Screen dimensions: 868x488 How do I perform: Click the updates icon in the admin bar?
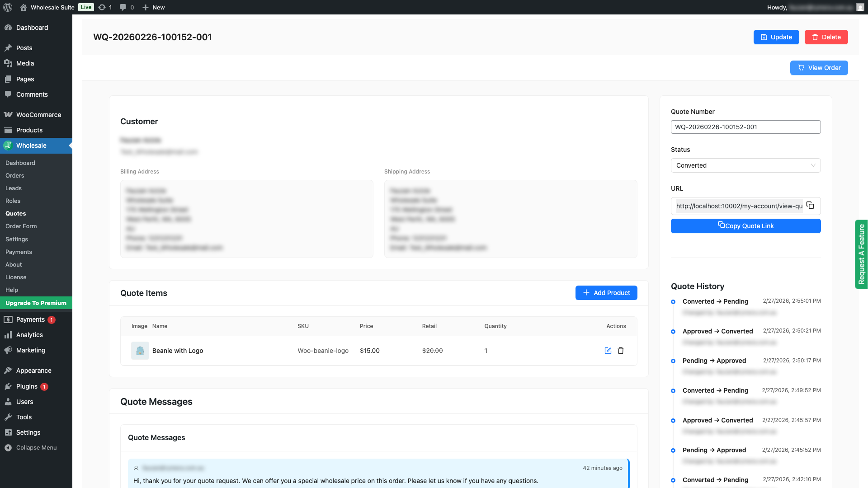coord(102,7)
